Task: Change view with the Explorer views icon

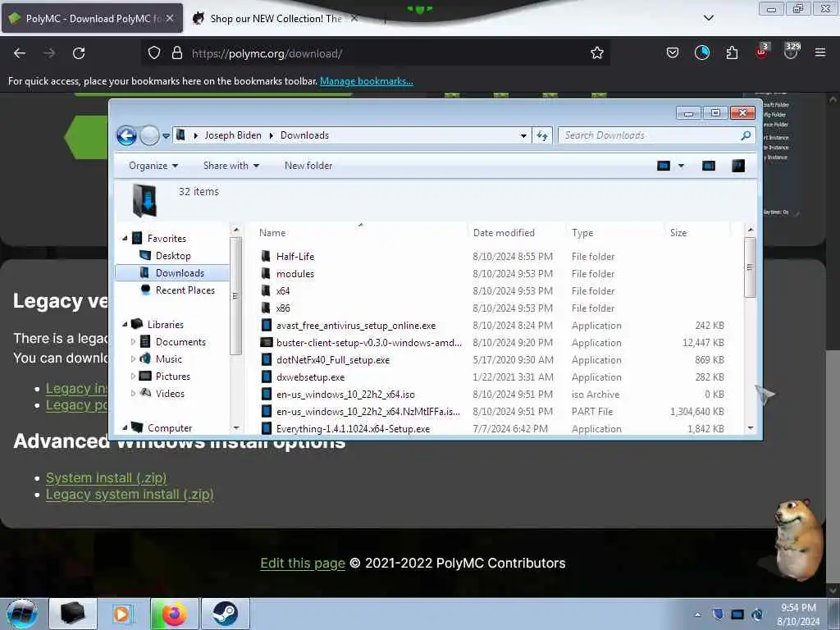Action: (x=663, y=166)
